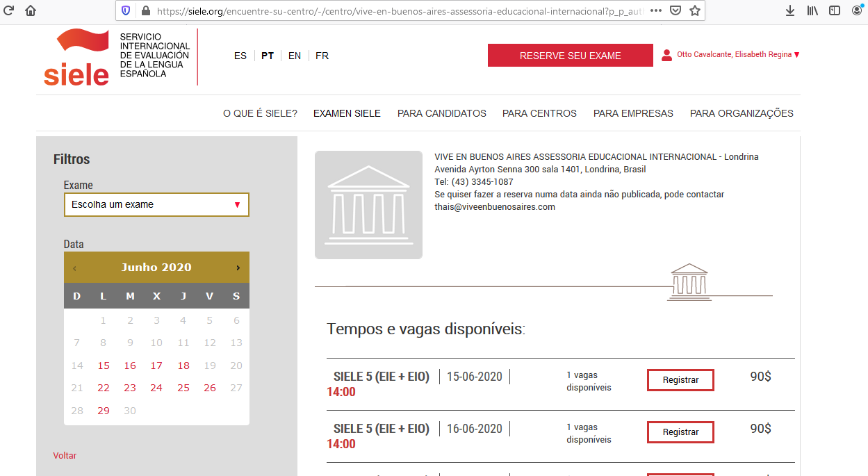Click the '15-06-2020' exam date text
Viewport: 868px width, 476px height.
pyautogui.click(x=475, y=377)
